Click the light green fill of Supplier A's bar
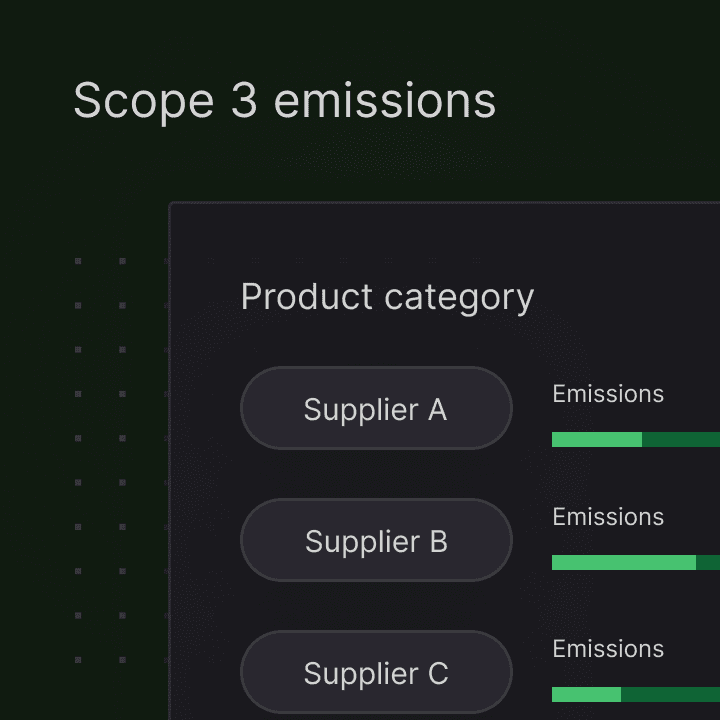720x720 pixels. coord(596,439)
